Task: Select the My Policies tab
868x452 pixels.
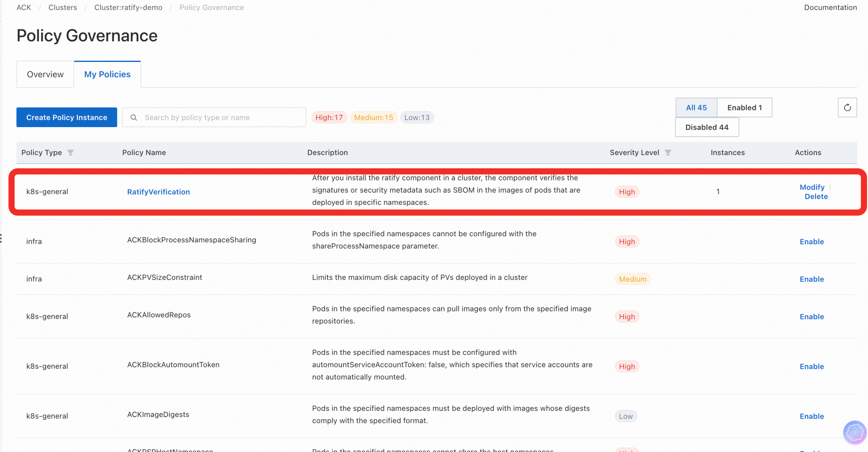Action: coord(107,74)
